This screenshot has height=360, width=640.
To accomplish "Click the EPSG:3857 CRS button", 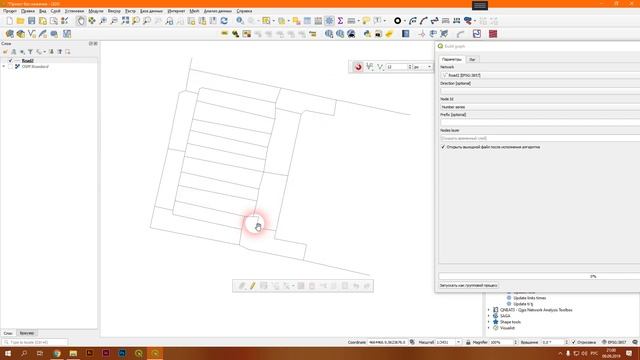I will [x=614, y=342].
